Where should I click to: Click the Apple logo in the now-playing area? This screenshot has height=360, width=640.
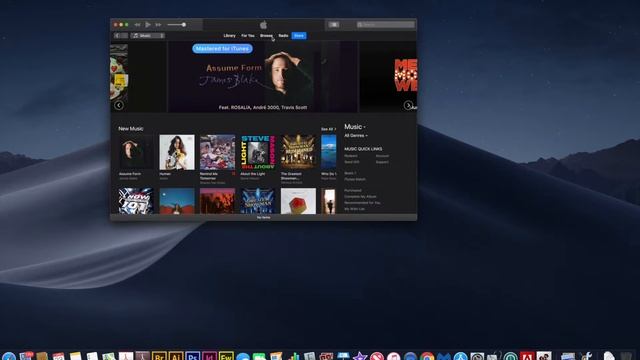(263, 25)
